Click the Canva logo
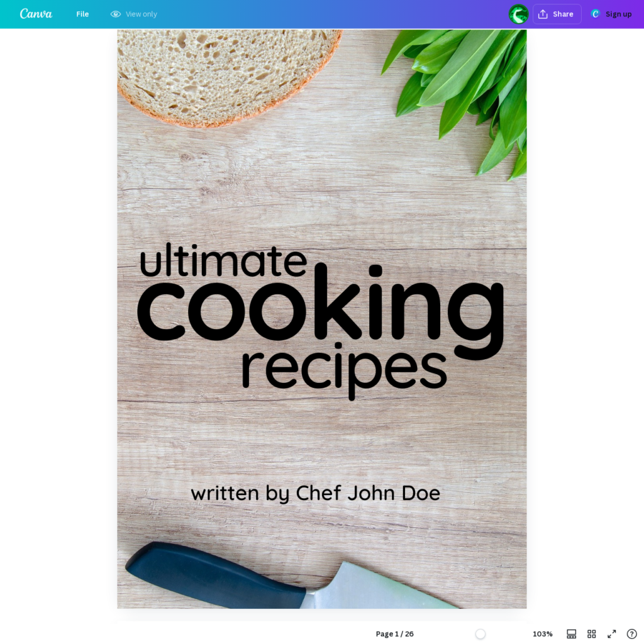This screenshot has height=644, width=644. 36,14
